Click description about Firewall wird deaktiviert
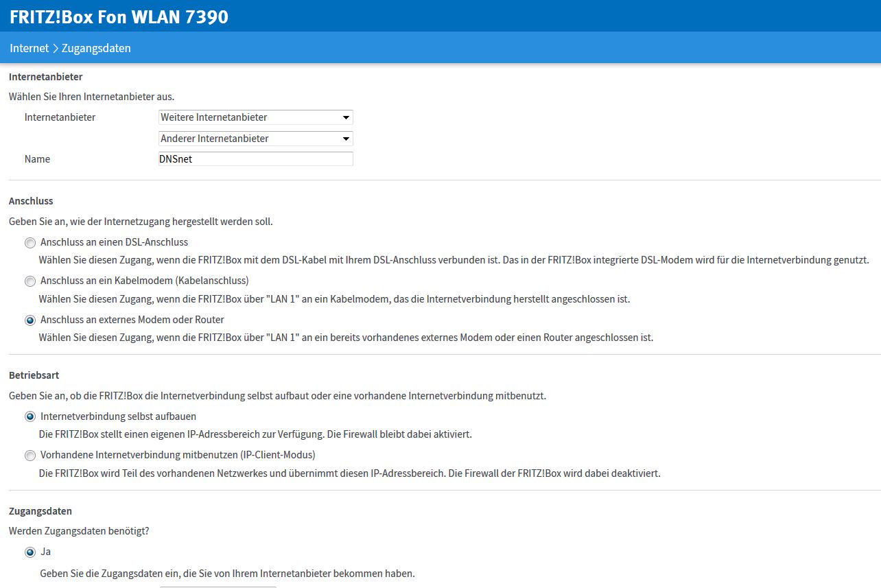 350,473
